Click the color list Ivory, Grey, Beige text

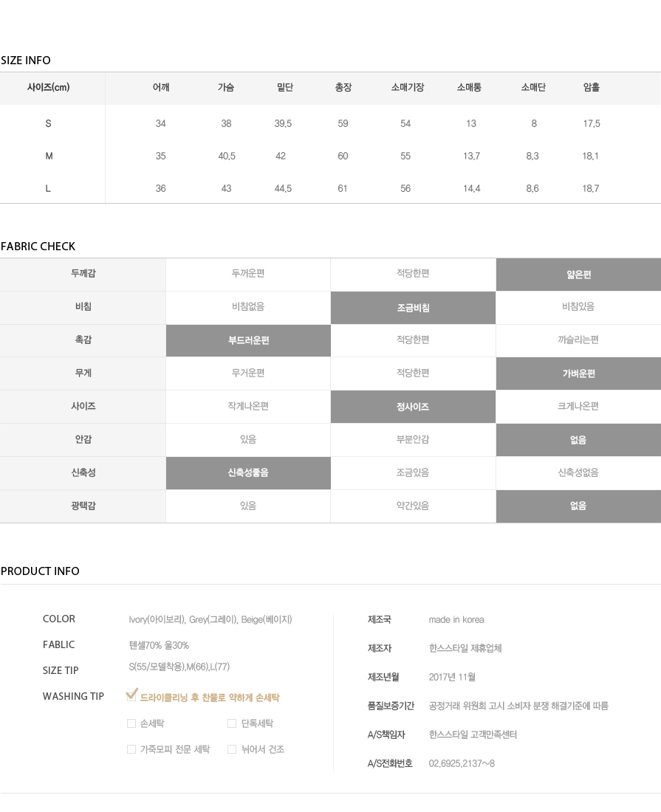(210, 619)
